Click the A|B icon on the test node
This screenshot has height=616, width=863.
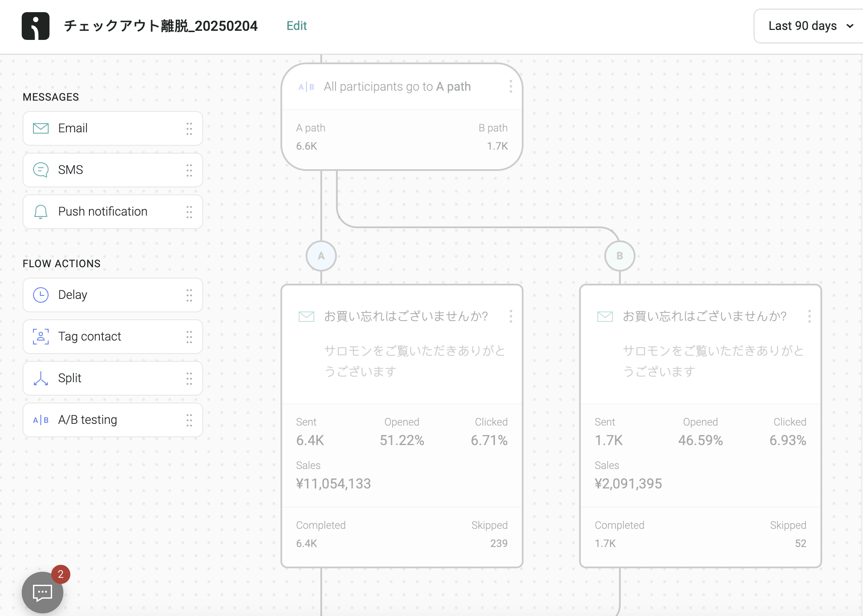[306, 87]
